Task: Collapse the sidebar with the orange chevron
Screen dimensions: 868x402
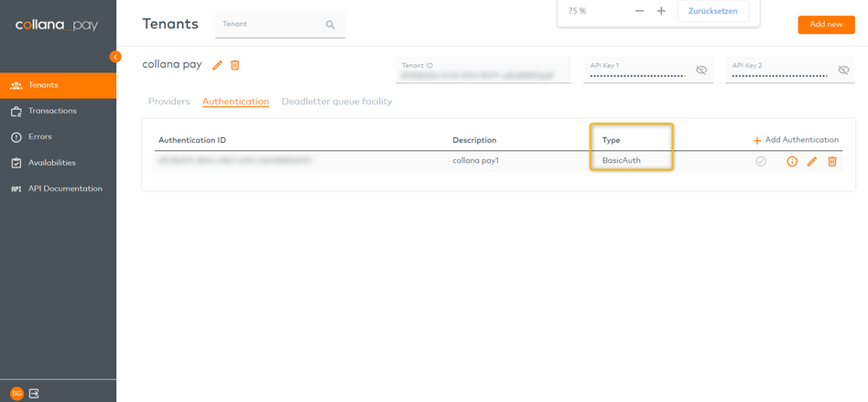Action: click(115, 57)
